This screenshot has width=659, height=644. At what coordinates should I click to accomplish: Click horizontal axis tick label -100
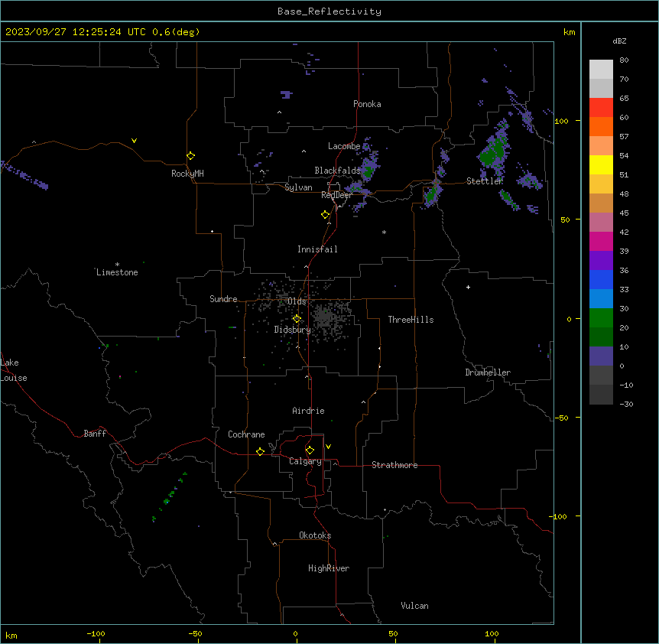(x=96, y=633)
